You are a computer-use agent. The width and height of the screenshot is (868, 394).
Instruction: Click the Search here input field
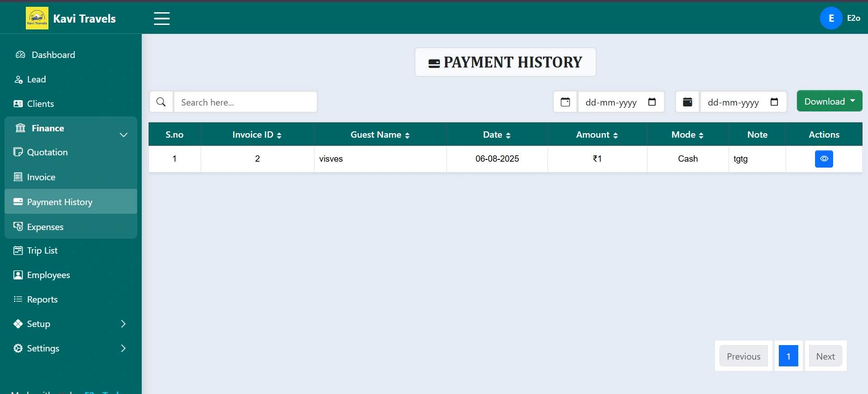[x=245, y=102]
